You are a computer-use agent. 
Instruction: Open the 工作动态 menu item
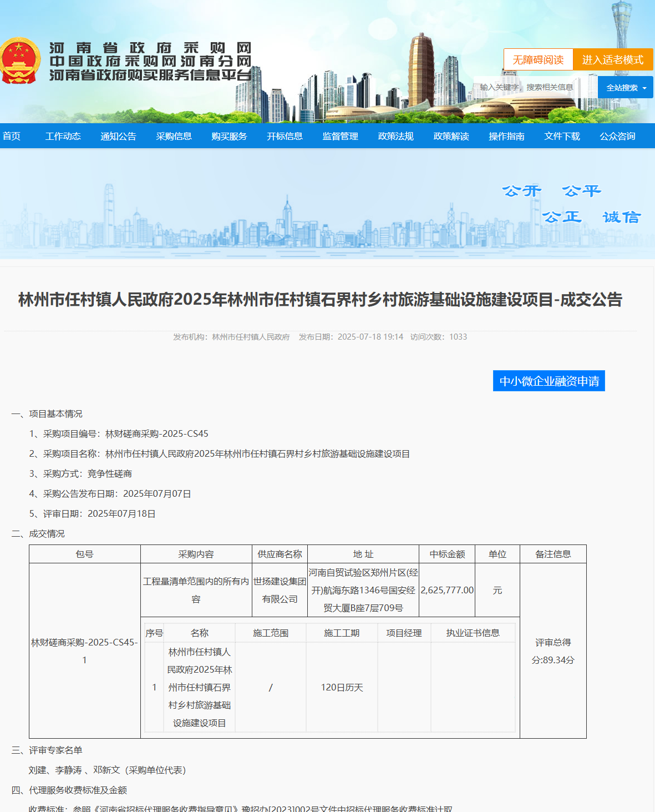click(x=63, y=135)
